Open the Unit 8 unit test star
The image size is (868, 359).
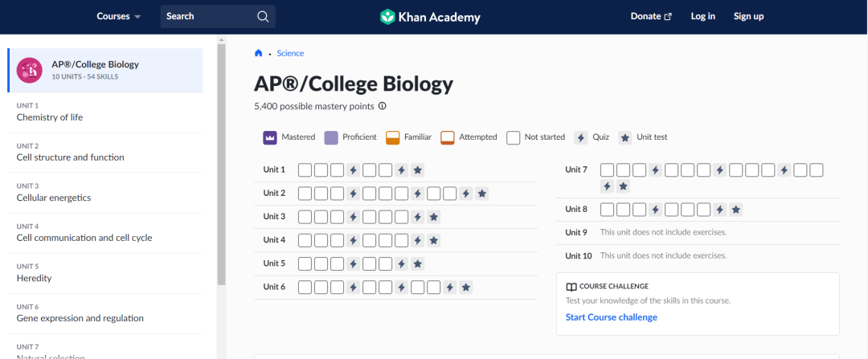[735, 210]
